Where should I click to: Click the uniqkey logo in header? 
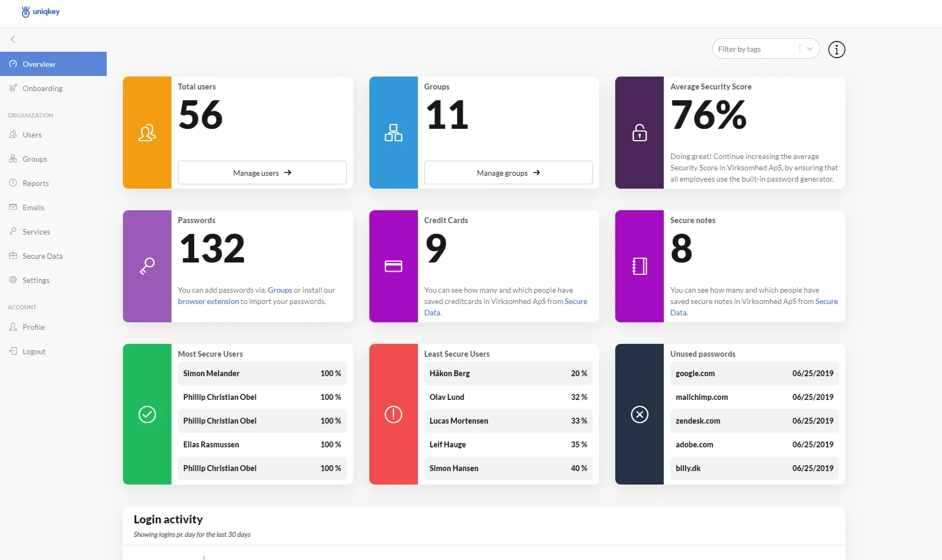40,12
